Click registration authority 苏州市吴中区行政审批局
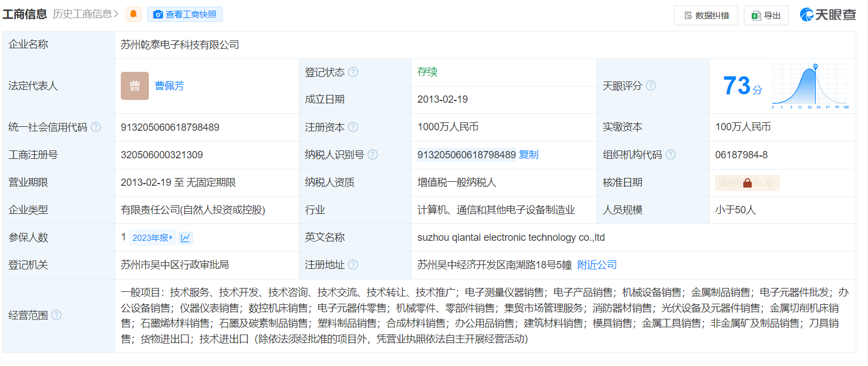This screenshot has height=366, width=868. coord(175,264)
